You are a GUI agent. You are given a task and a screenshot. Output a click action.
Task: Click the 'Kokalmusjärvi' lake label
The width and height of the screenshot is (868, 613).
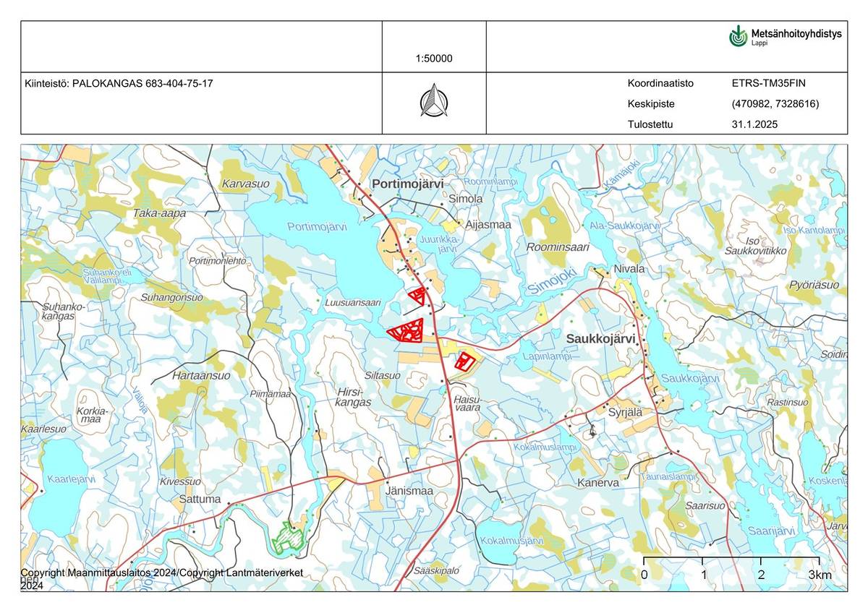pyautogui.click(x=511, y=541)
